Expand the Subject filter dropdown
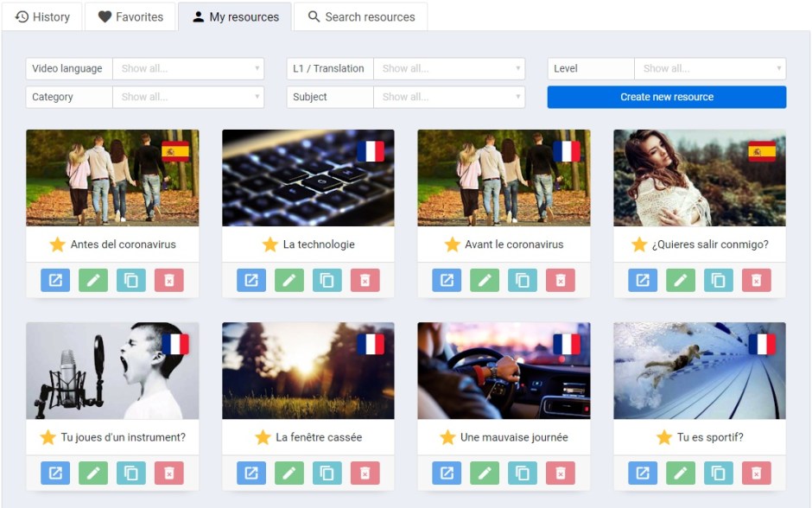This screenshot has width=812, height=508. [449, 97]
